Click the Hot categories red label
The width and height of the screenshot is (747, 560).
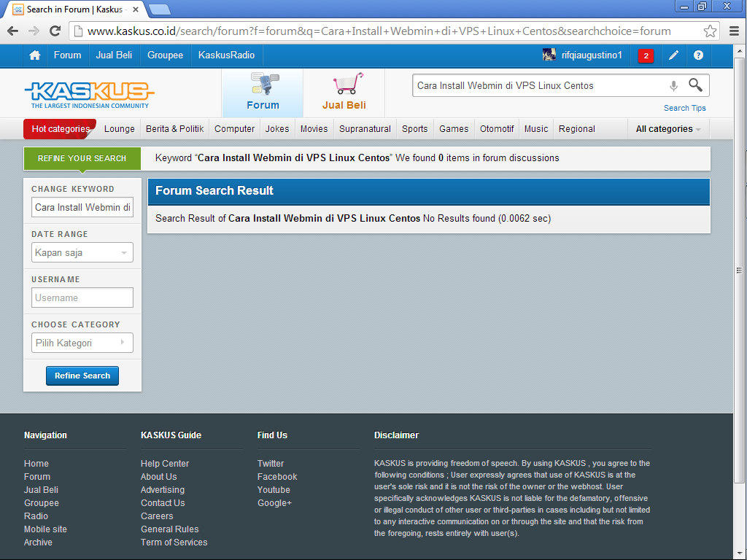60,129
